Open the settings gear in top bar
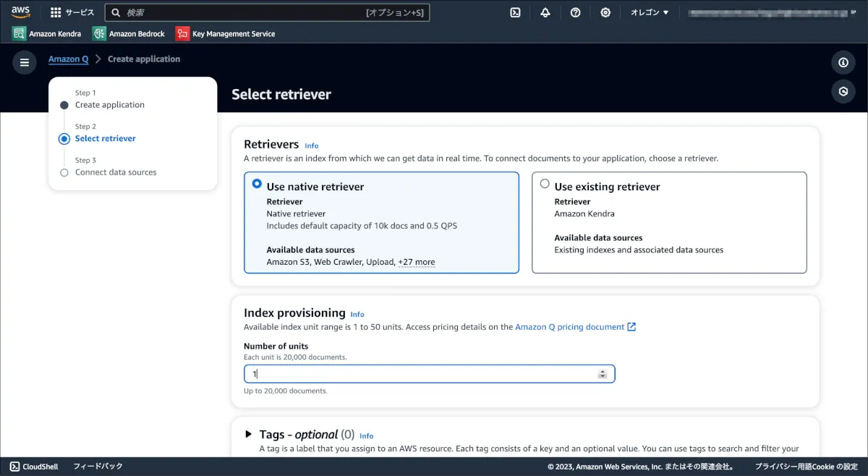The image size is (868, 476). pos(605,12)
